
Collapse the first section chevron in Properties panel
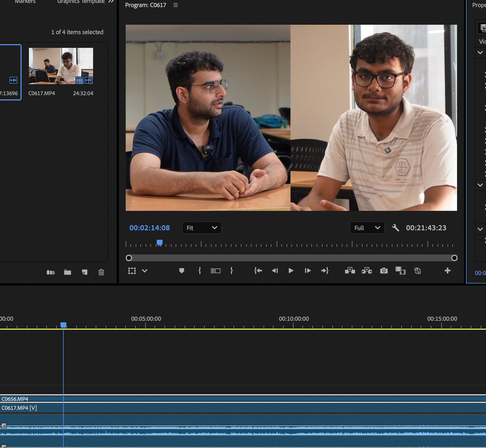(480, 53)
